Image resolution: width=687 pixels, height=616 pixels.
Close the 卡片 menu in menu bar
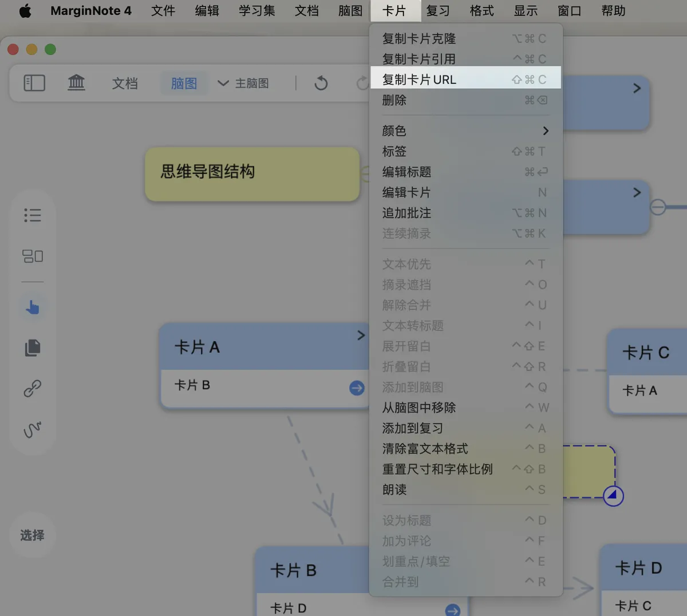coord(394,11)
